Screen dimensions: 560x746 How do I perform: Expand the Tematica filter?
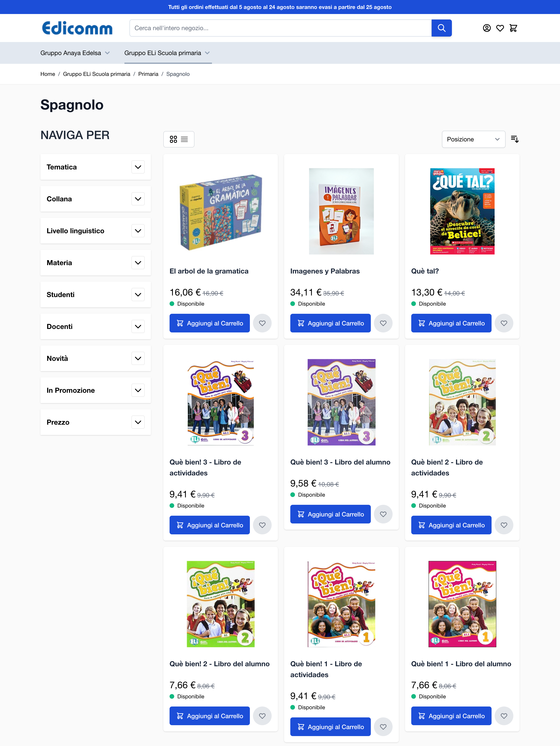pyautogui.click(x=96, y=167)
